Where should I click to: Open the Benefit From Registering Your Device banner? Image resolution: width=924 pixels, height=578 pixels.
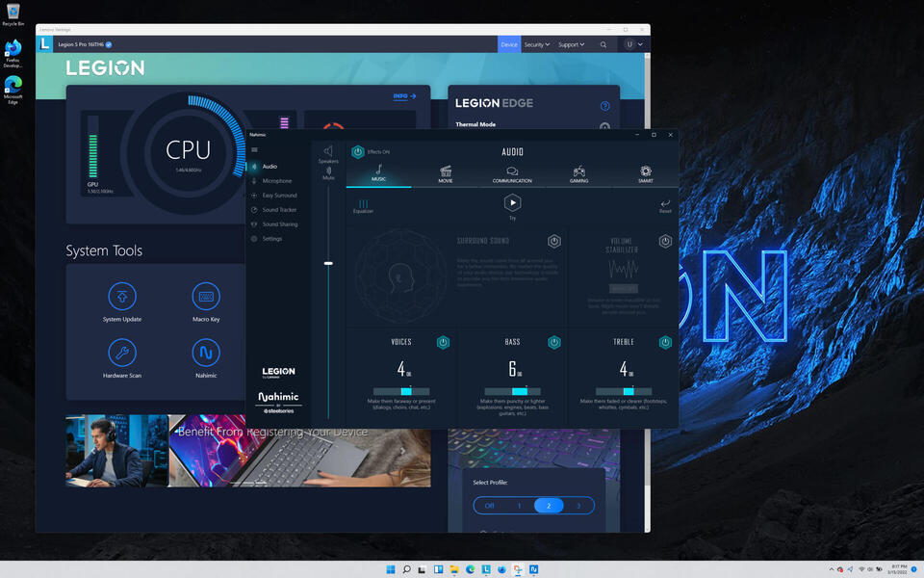click(300, 451)
